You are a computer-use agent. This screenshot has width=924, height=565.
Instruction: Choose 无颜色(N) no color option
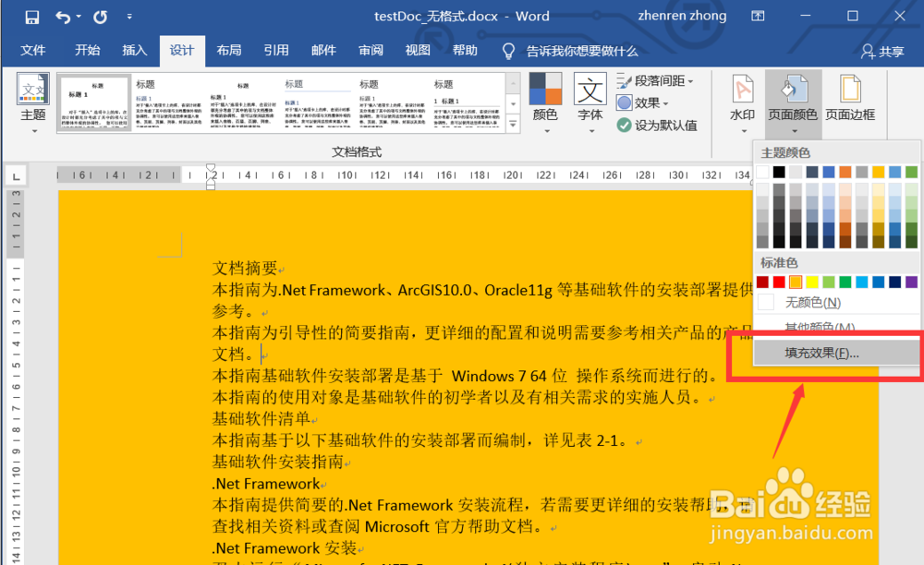click(x=837, y=303)
